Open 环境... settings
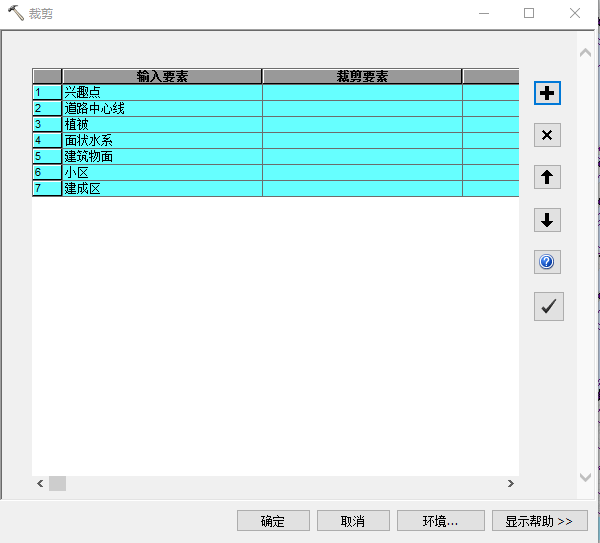Viewport: 600px width, 543px height. tap(441, 521)
